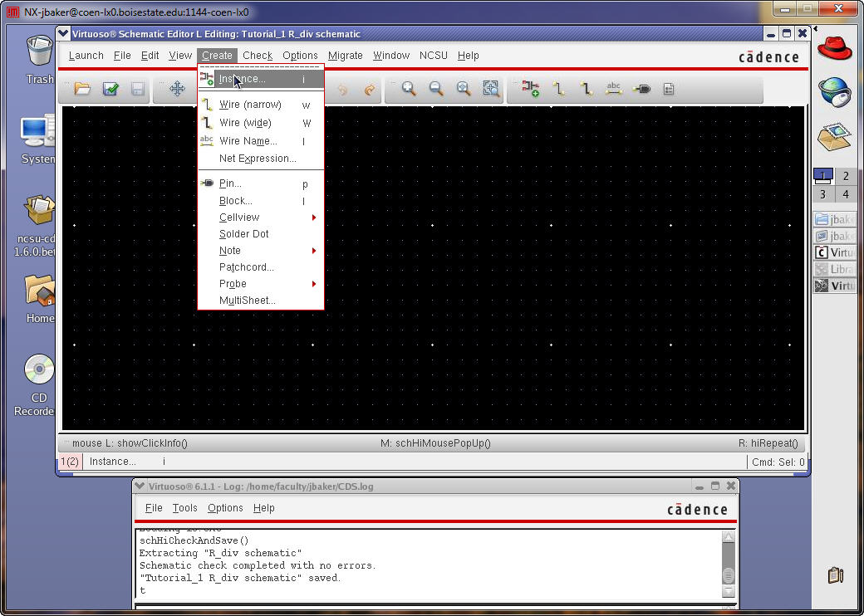864x616 pixels.
Task: Click the Zoom Out magnifier icon
Action: (x=436, y=89)
